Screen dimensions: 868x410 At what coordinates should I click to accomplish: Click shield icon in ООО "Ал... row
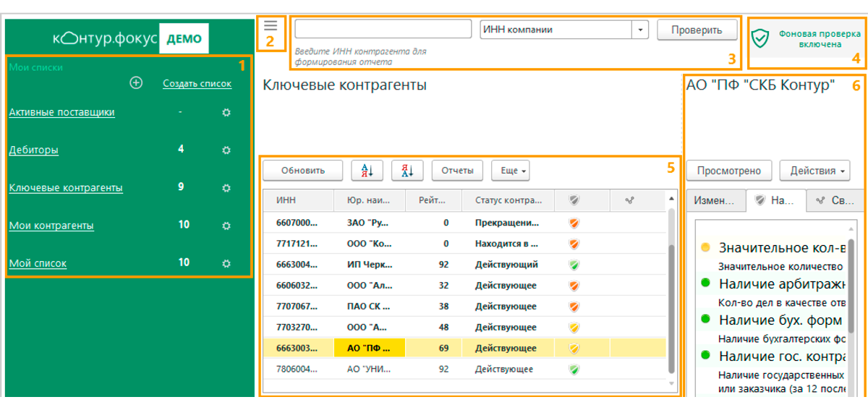[574, 286]
